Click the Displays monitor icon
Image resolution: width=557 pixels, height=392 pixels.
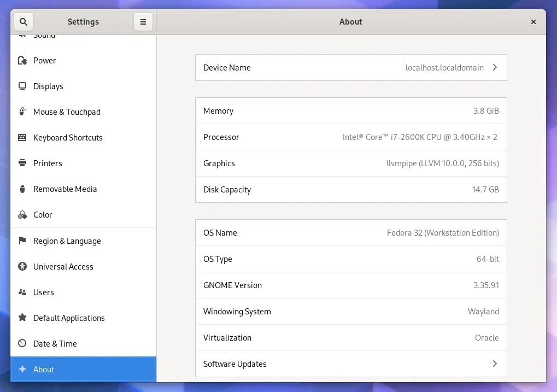point(22,86)
